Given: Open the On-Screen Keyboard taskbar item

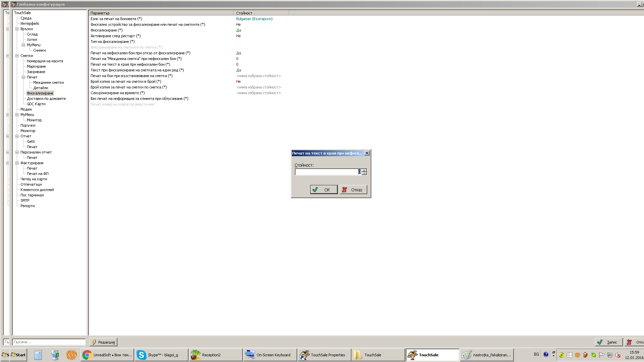Looking at the screenshot, I should [x=270, y=355].
